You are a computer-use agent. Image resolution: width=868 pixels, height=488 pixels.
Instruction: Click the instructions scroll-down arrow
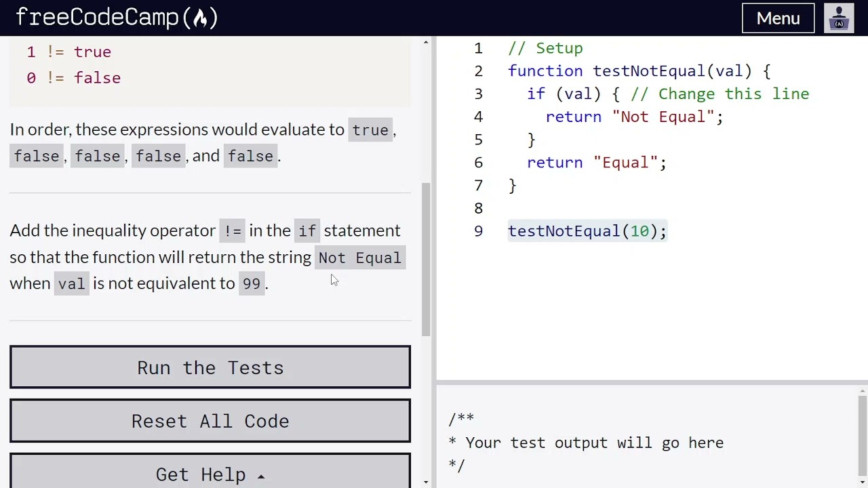(426, 482)
